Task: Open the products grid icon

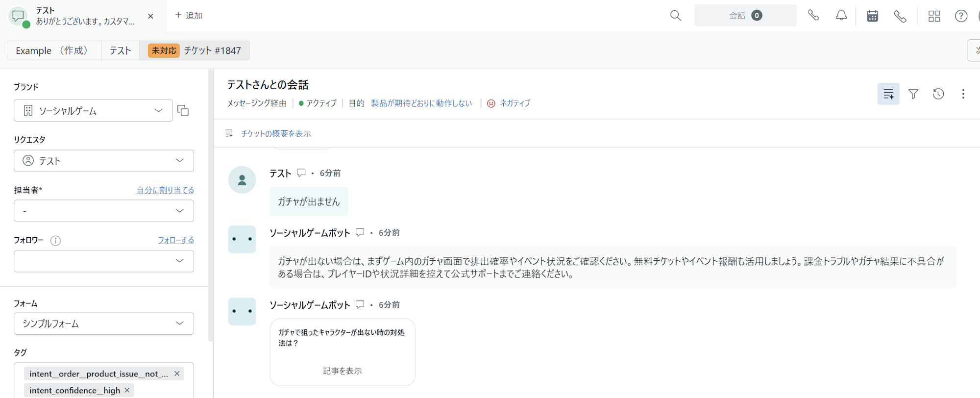Action: (934, 16)
